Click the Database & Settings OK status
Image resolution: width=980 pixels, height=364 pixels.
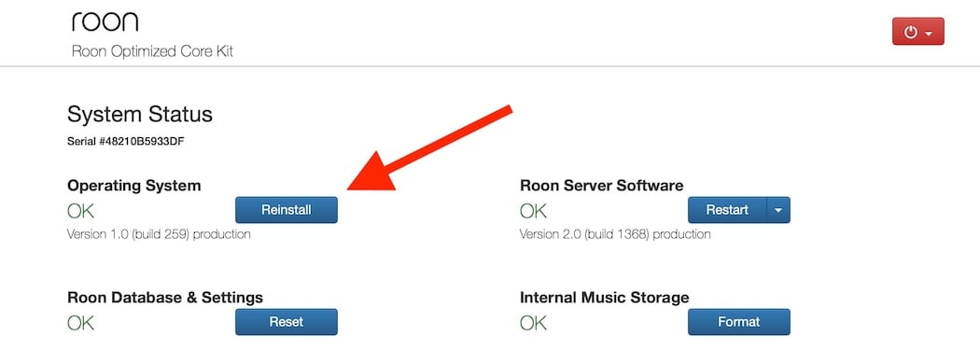[x=80, y=323]
